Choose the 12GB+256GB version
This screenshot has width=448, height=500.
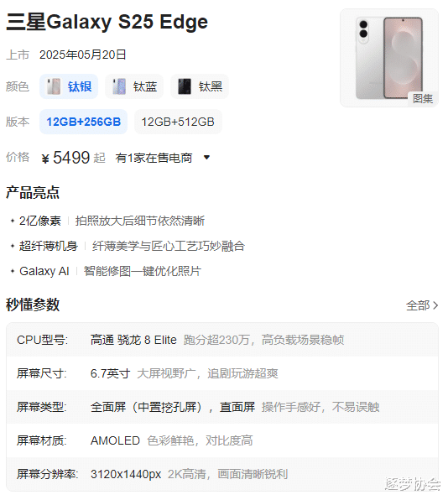click(84, 122)
